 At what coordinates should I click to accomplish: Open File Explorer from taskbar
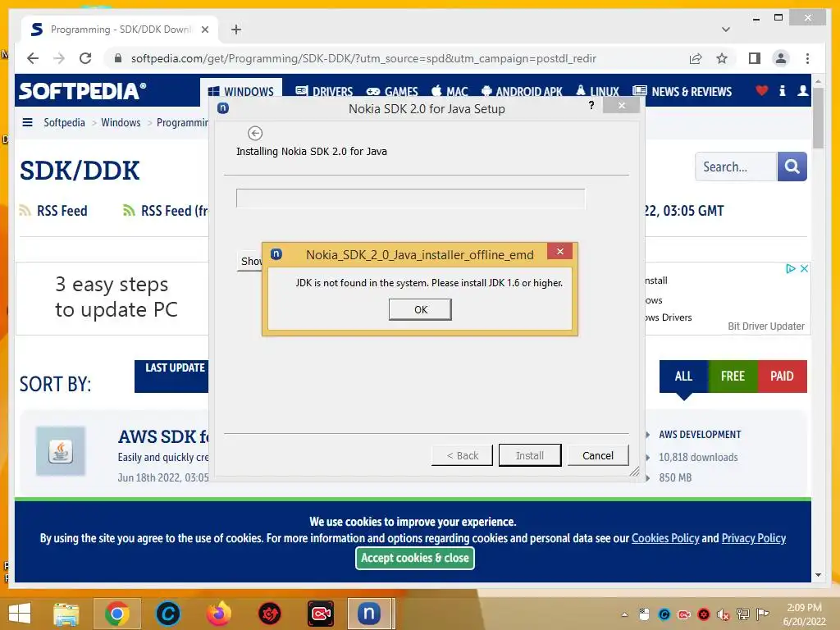coord(66,614)
